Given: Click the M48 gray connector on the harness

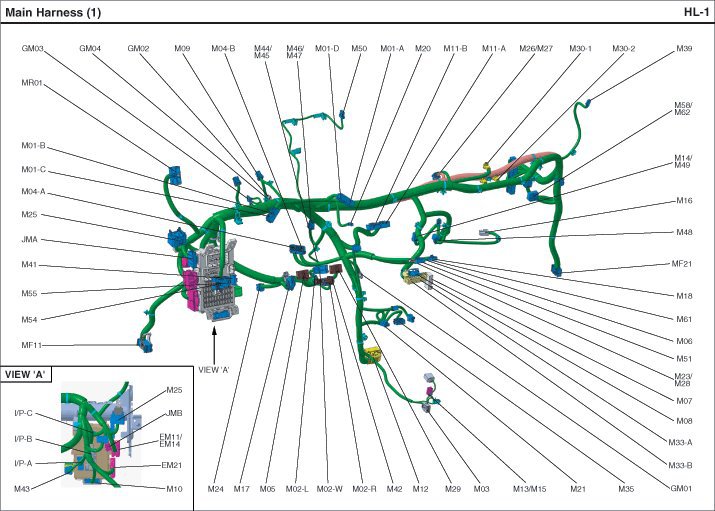Looking at the screenshot, I should tap(486, 233).
